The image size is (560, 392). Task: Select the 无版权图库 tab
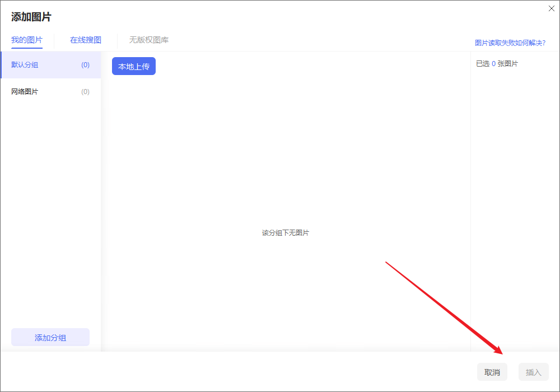[x=149, y=40]
